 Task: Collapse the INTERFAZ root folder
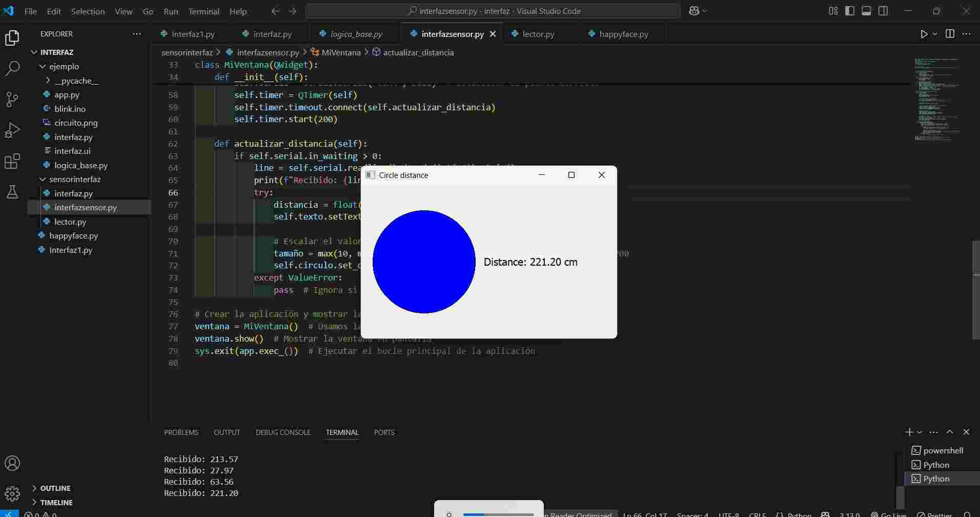[34, 52]
